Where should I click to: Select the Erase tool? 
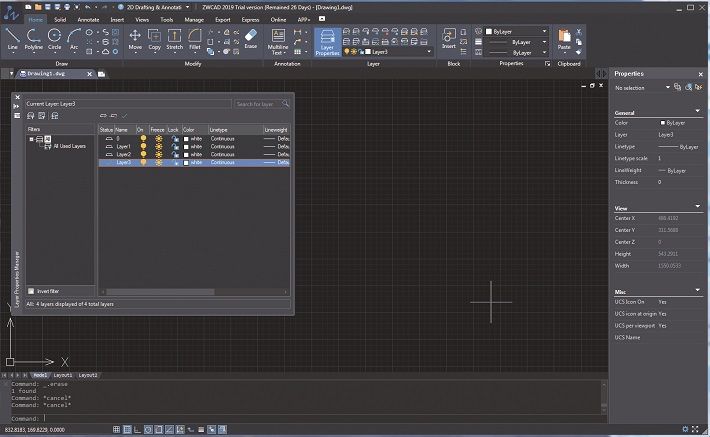tap(251, 39)
